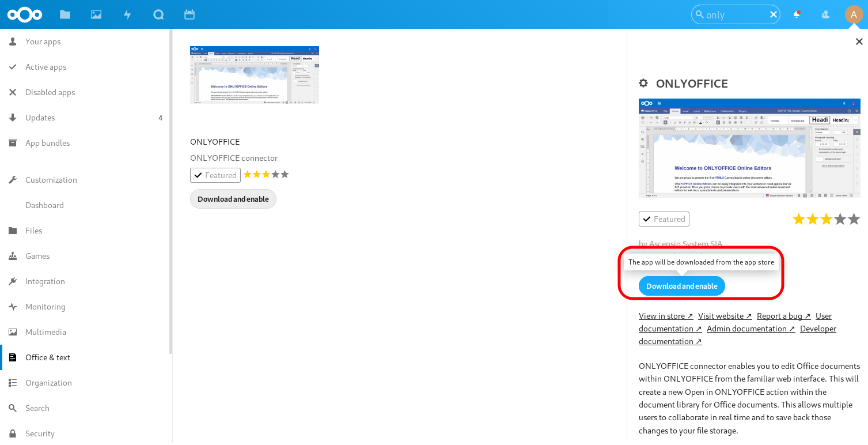Clear the search field with X
Image resolution: width=868 pixels, height=445 pixels.
(774, 14)
